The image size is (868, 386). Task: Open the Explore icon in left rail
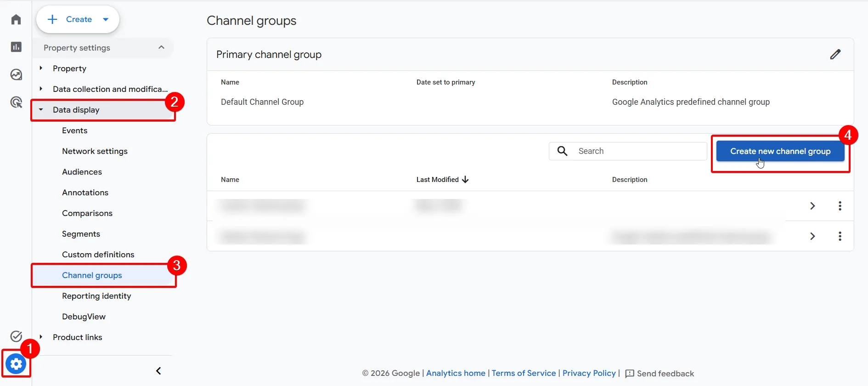coord(16,74)
